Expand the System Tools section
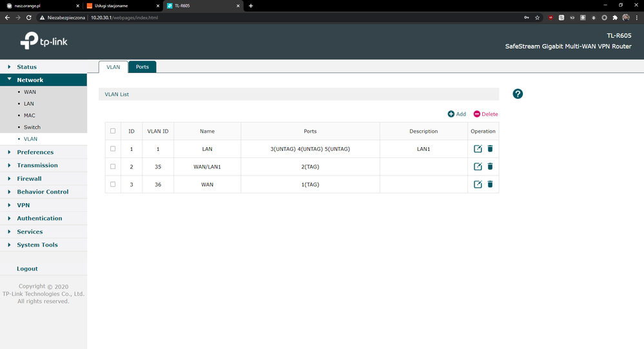 tap(37, 245)
